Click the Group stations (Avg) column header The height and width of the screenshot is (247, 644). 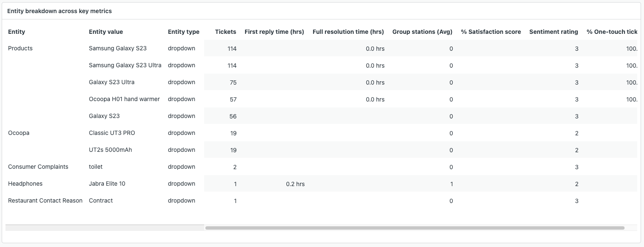422,32
